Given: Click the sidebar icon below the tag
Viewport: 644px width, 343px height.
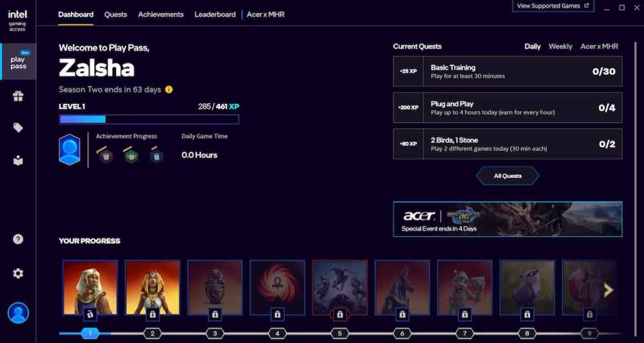Looking at the screenshot, I should (18, 161).
